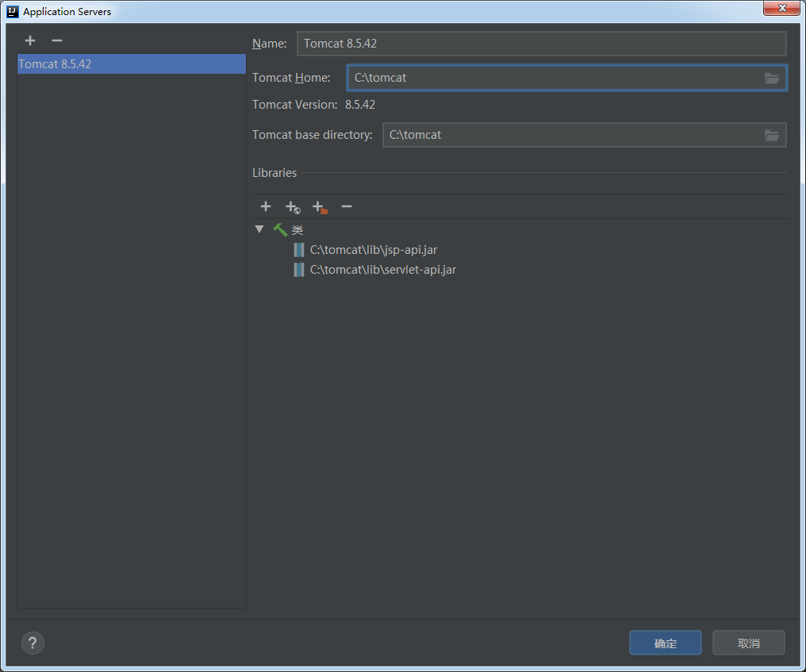Select Tomcat 8.5.42 in server list
This screenshot has height=672, width=806.
(x=132, y=63)
